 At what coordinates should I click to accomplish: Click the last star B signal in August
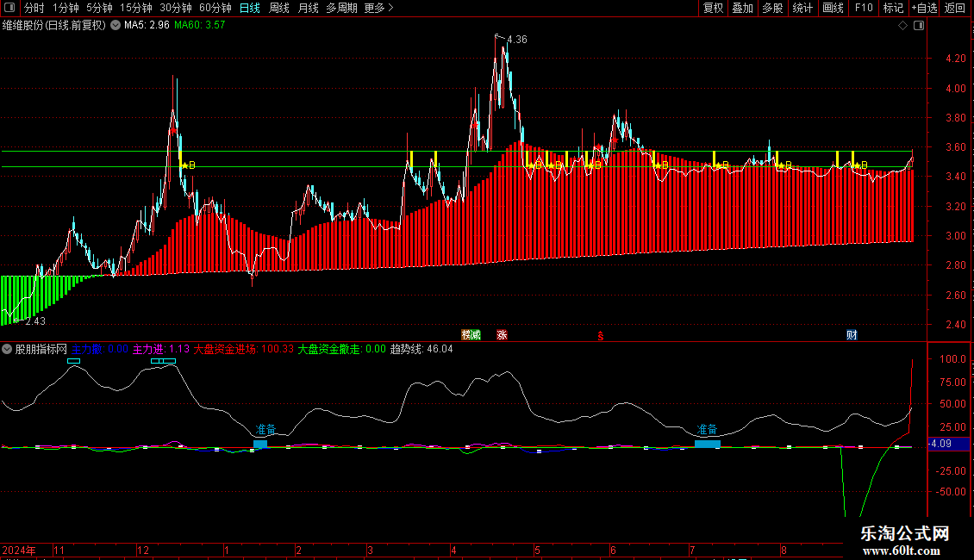point(860,165)
